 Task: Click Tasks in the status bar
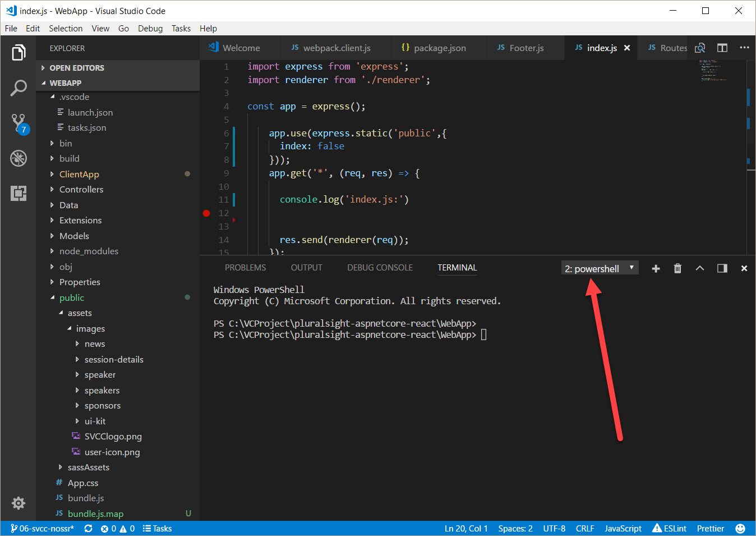click(x=157, y=529)
